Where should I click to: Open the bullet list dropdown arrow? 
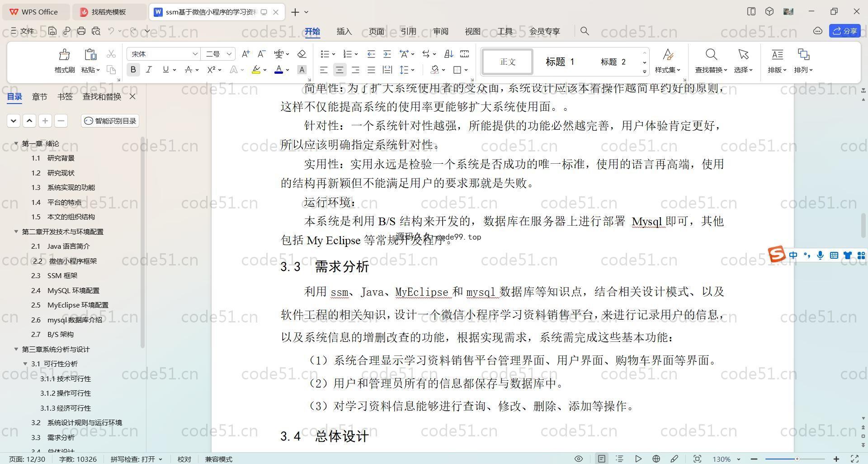pos(334,54)
